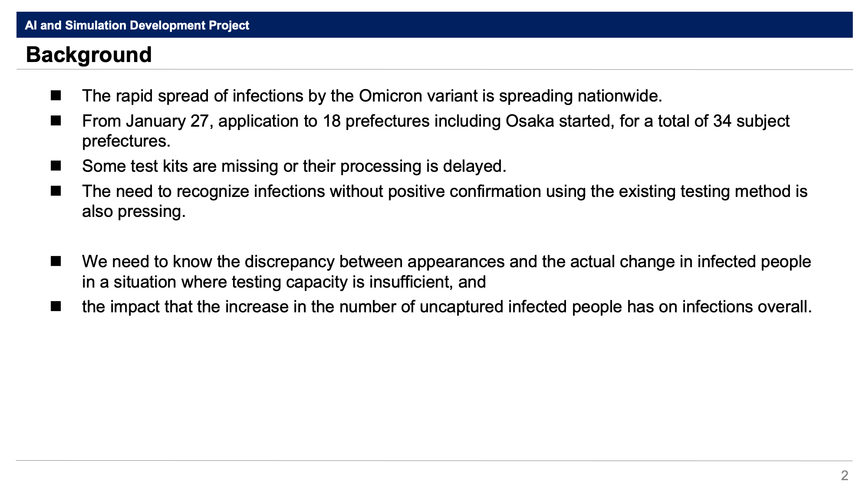Click bullet marker before test kits line
The width and height of the screenshot is (868, 488).
pos(56,166)
